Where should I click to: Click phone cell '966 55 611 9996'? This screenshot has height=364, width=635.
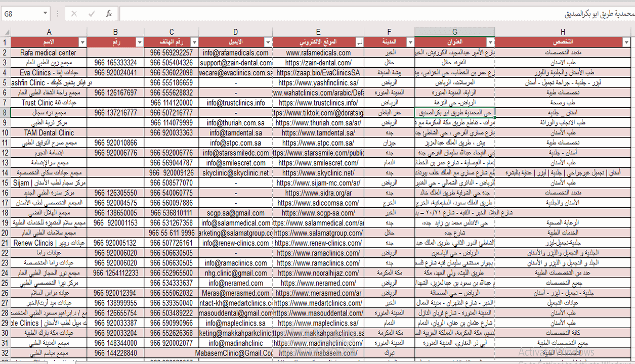(x=172, y=233)
